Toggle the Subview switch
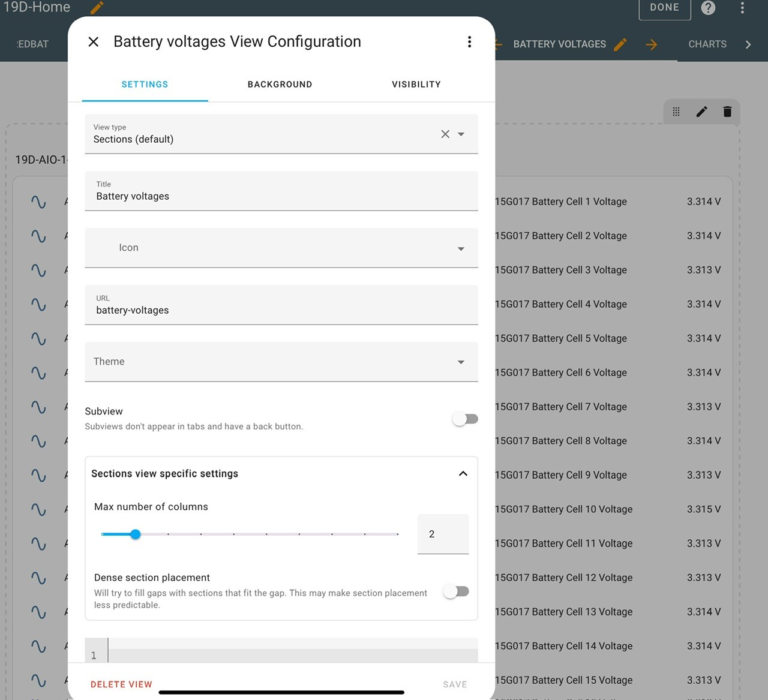 (465, 419)
